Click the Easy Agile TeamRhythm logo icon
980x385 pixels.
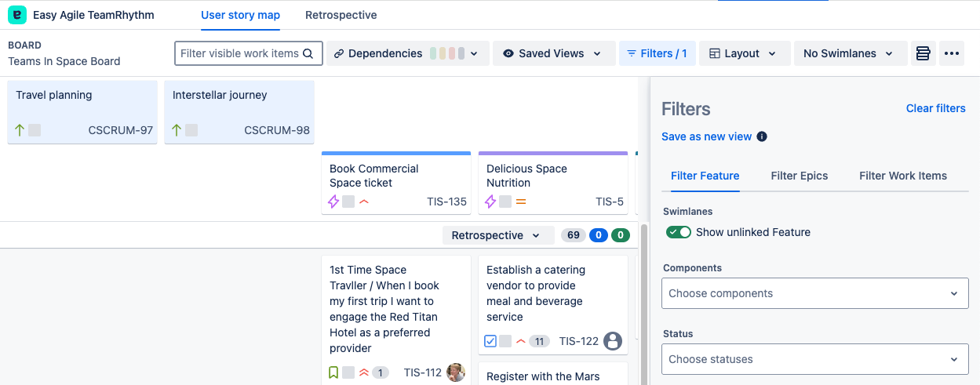coord(16,15)
